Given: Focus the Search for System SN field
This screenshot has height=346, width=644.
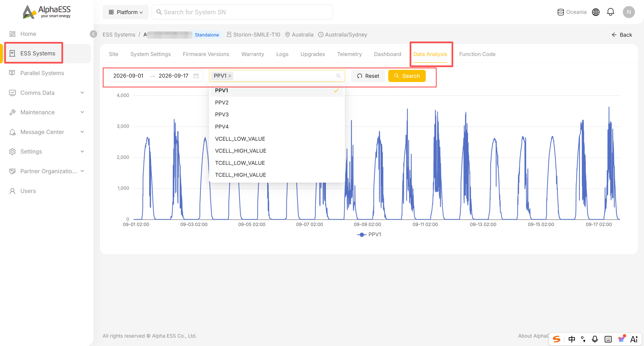Looking at the screenshot, I should (x=242, y=12).
